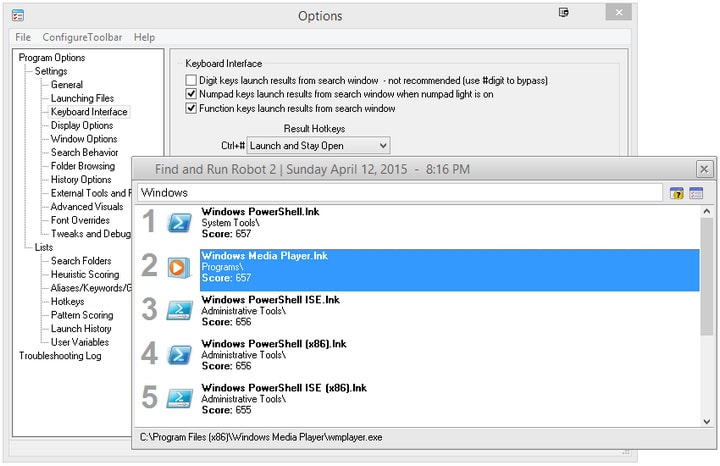Select Display Options tree item
720x466 pixels.
tap(82, 125)
